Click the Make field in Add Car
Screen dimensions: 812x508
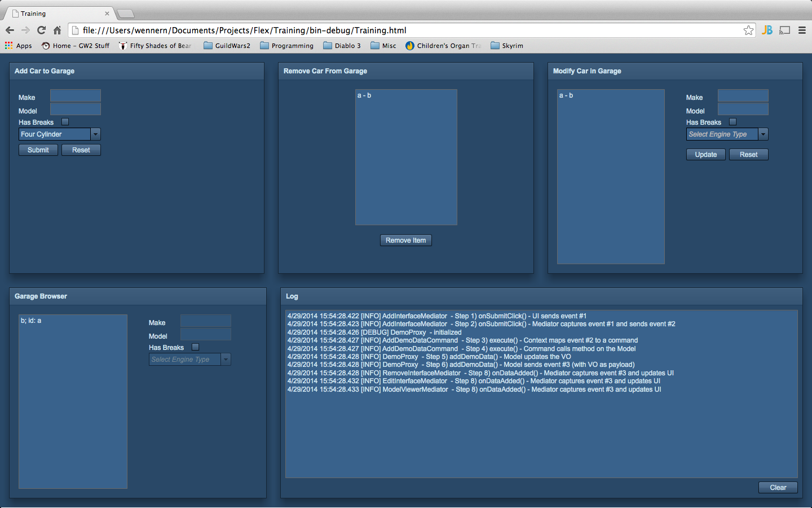76,96
